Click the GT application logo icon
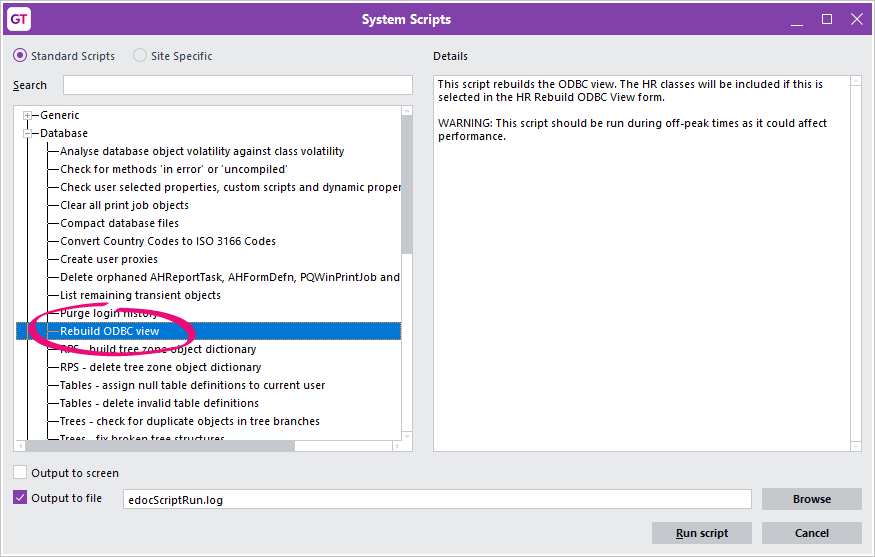 pyautogui.click(x=19, y=19)
